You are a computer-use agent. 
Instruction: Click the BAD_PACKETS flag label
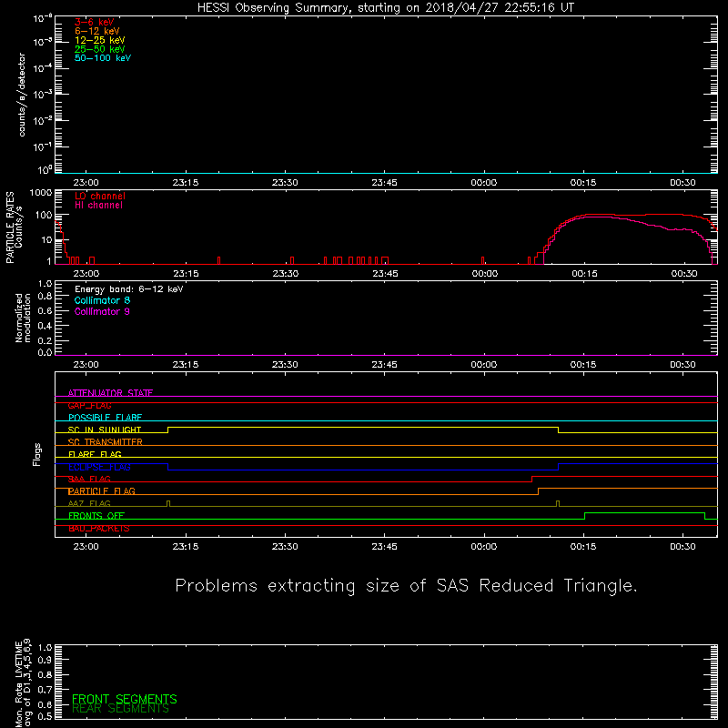click(x=99, y=529)
